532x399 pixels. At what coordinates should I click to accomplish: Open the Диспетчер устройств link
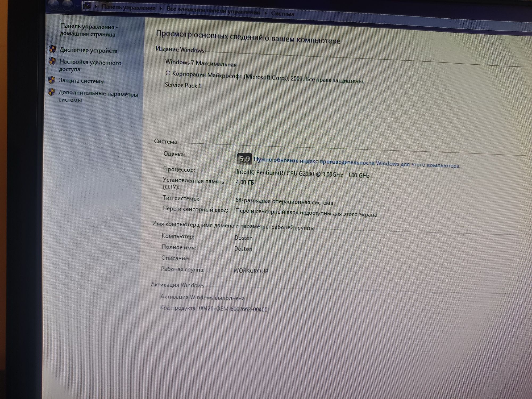point(88,50)
